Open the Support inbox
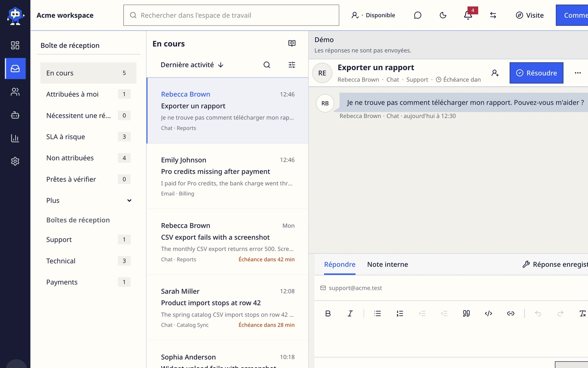 tap(88, 240)
